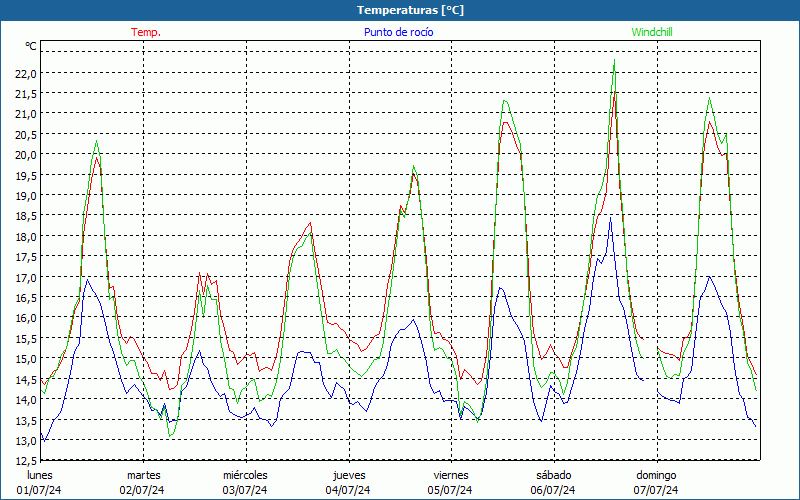Click the 20,0 y-axis value

(x=26, y=155)
